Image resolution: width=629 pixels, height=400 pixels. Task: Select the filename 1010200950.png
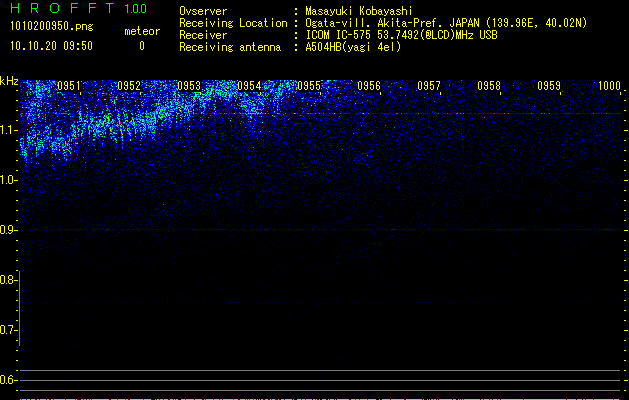pos(52,27)
